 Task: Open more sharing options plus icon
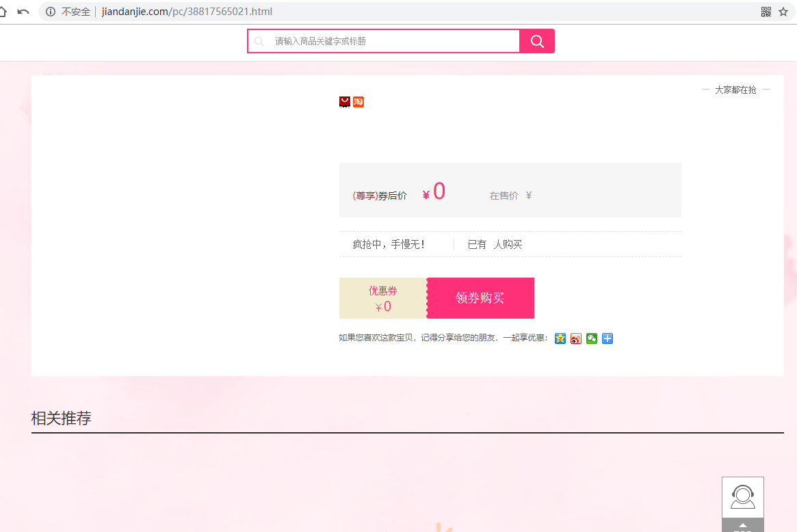(x=607, y=338)
